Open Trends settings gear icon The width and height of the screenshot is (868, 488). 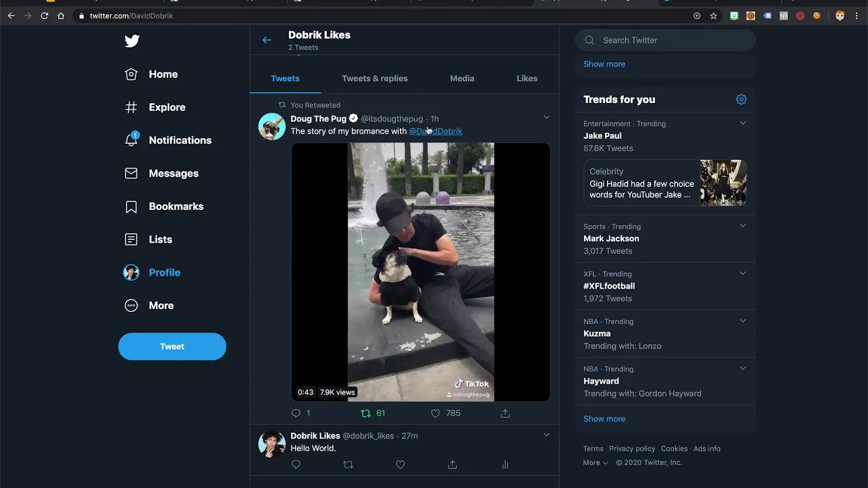(x=741, y=100)
